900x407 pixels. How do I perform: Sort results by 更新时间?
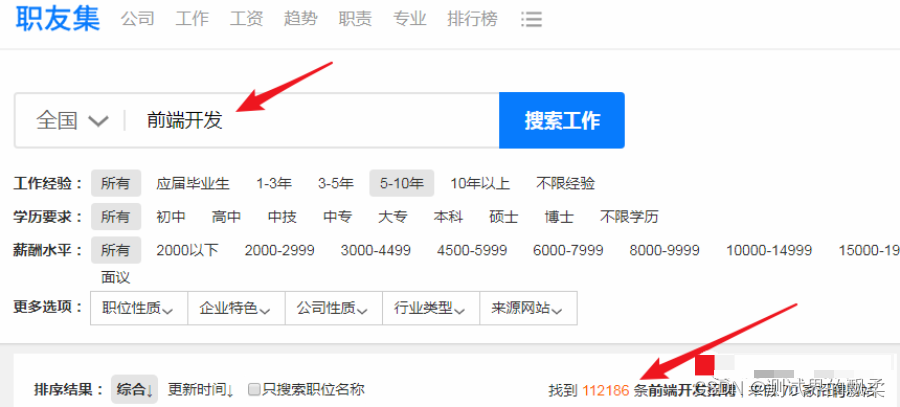point(201,390)
